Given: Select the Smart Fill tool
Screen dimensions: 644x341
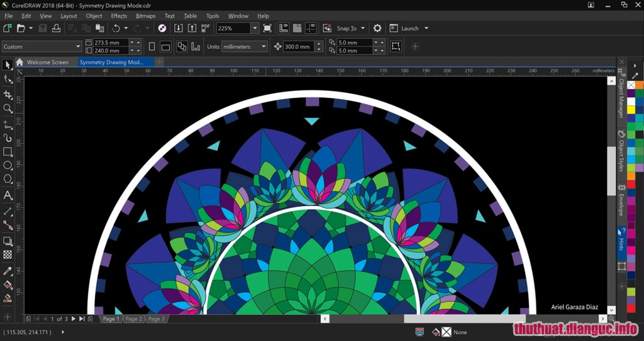Looking at the screenshot, I should (8, 298).
